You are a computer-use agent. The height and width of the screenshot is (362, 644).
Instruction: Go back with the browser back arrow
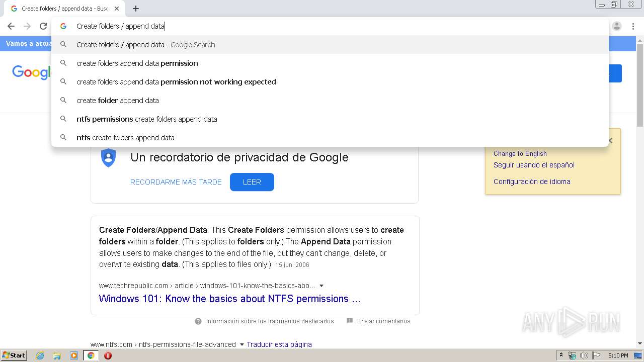[x=11, y=26]
